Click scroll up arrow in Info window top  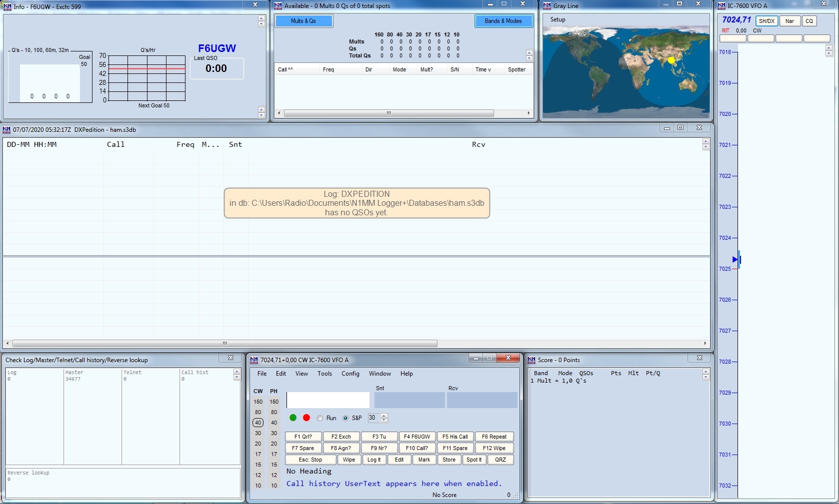[x=261, y=18]
